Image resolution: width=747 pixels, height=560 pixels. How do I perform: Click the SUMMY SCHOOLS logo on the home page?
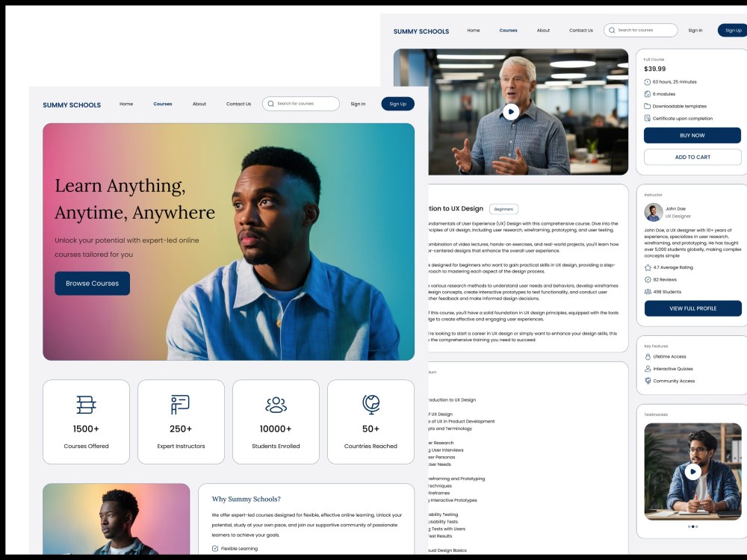[72, 105]
